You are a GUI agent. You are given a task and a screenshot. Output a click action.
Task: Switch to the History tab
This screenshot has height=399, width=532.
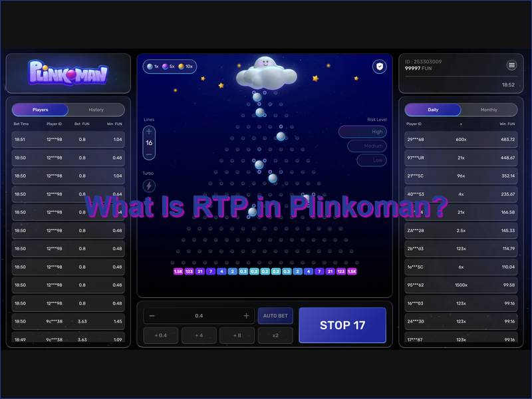click(96, 110)
